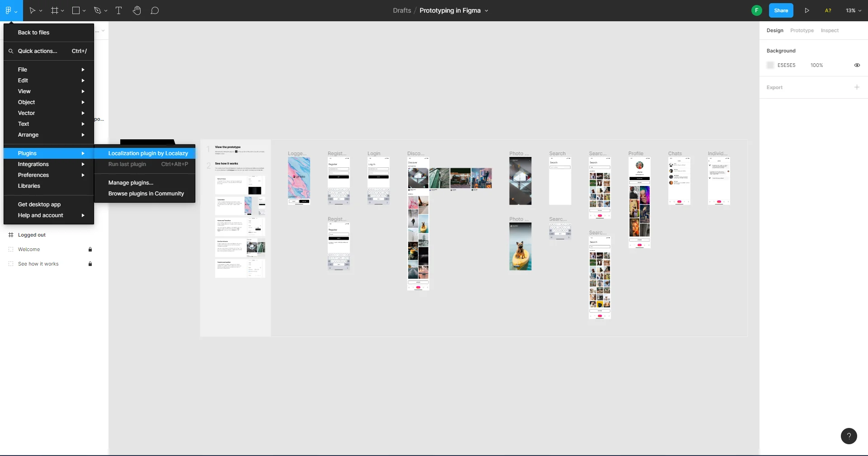Viewport: 868px width, 456px height.
Task: Click Browse plugins in Community
Action: (x=146, y=194)
